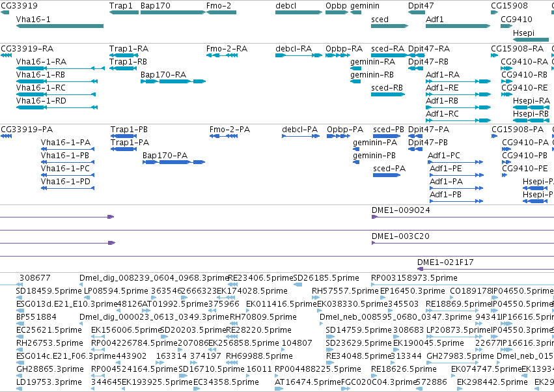This screenshot has width=554, height=392.
Task: Select the geminin gene feature
Action: [x=356, y=12]
